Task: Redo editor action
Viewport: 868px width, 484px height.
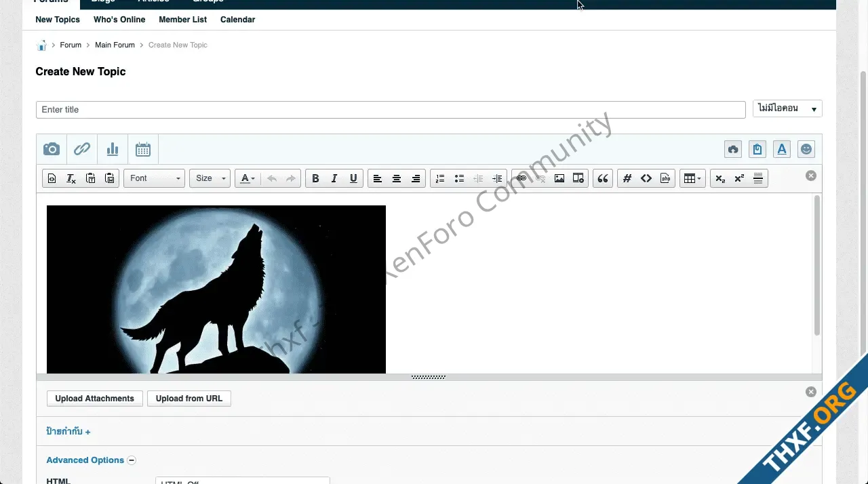Action: [x=291, y=178]
